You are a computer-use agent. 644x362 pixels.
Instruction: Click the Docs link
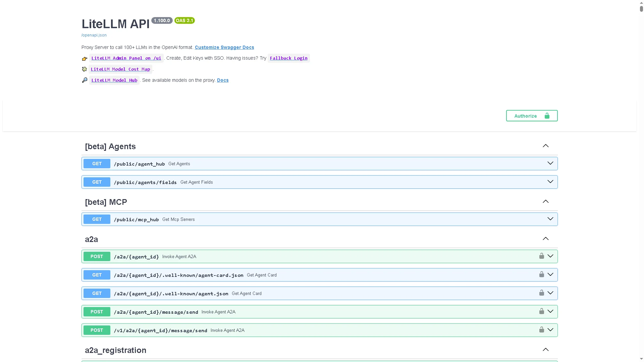[x=223, y=80]
